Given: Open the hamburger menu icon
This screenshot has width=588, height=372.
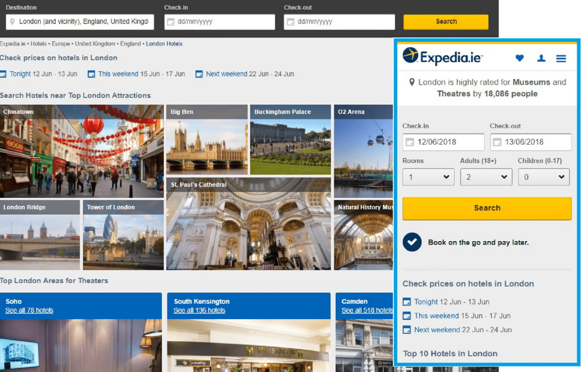Looking at the screenshot, I should [x=561, y=58].
